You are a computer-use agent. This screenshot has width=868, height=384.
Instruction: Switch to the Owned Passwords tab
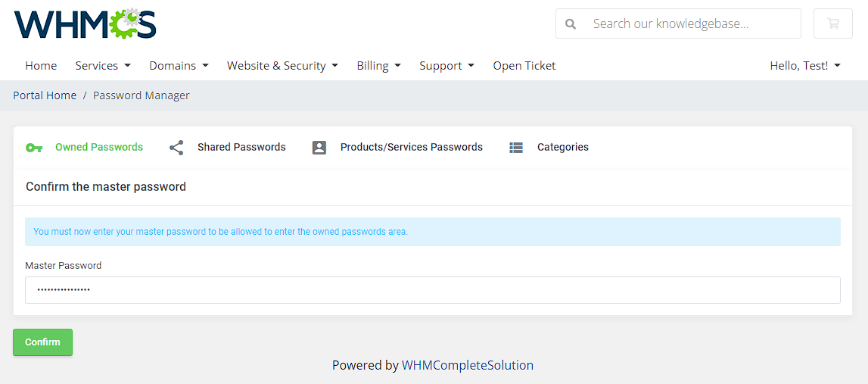pos(99,147)
